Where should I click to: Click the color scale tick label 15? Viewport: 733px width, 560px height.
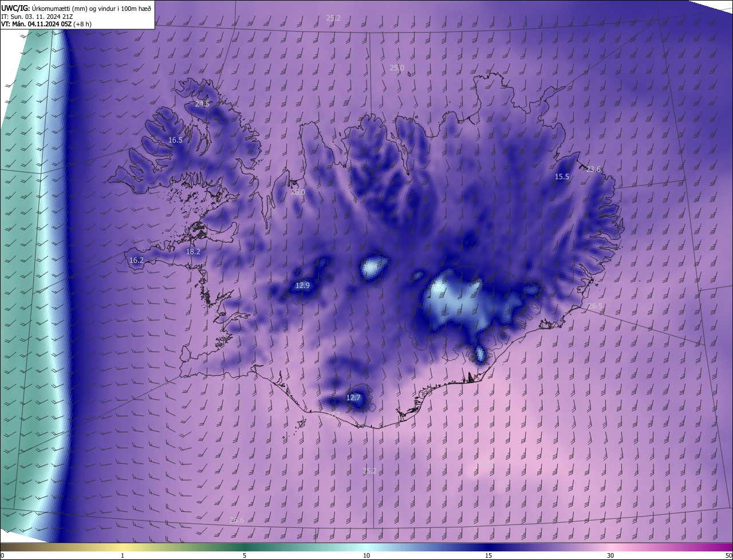[x=488, y=555]
